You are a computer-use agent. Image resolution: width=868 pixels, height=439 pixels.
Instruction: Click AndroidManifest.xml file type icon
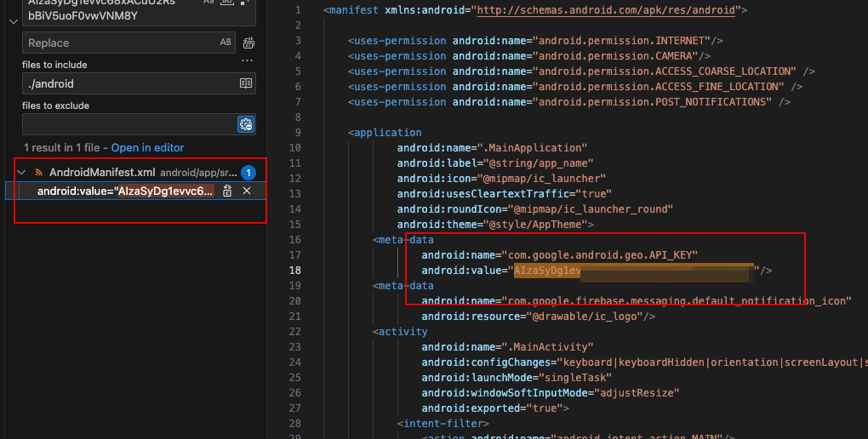coord(39,173)
